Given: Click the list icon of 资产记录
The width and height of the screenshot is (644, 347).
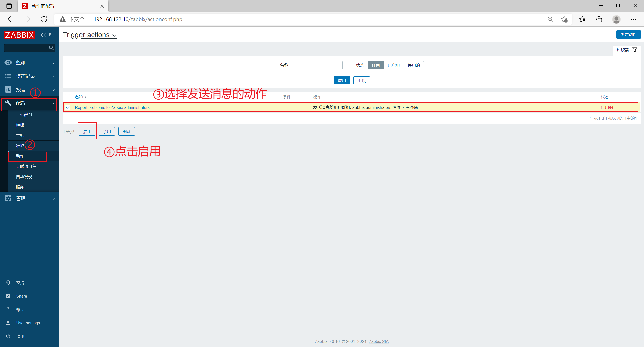Looking at the screenshot, I should click(8, 76).
